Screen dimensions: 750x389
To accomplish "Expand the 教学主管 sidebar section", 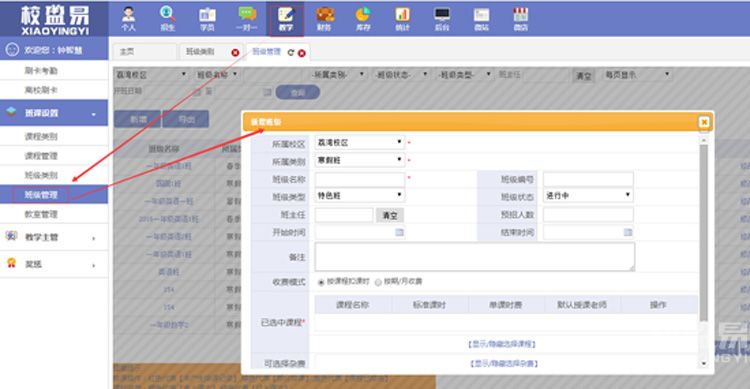I will point(94,238).
